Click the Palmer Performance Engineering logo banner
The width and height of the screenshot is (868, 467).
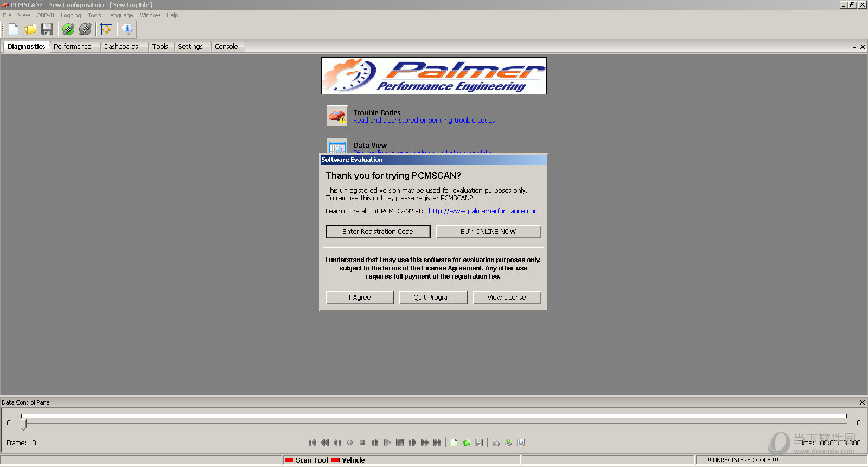point(434,76)
